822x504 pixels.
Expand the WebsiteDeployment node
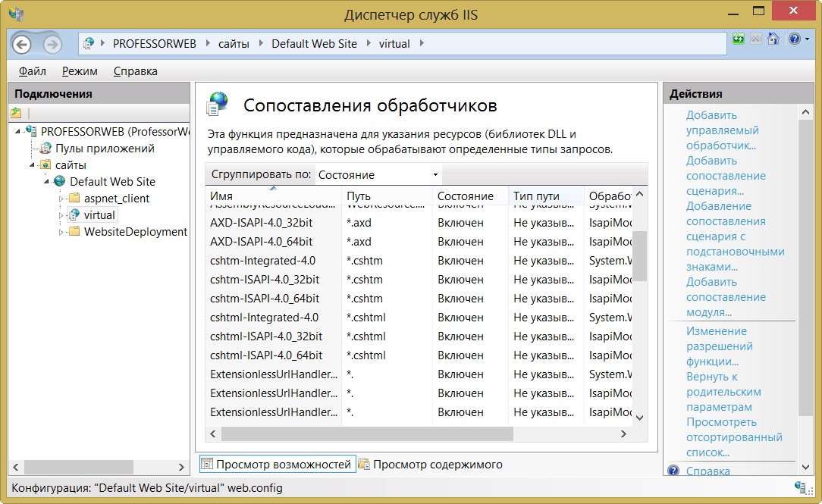61,232
